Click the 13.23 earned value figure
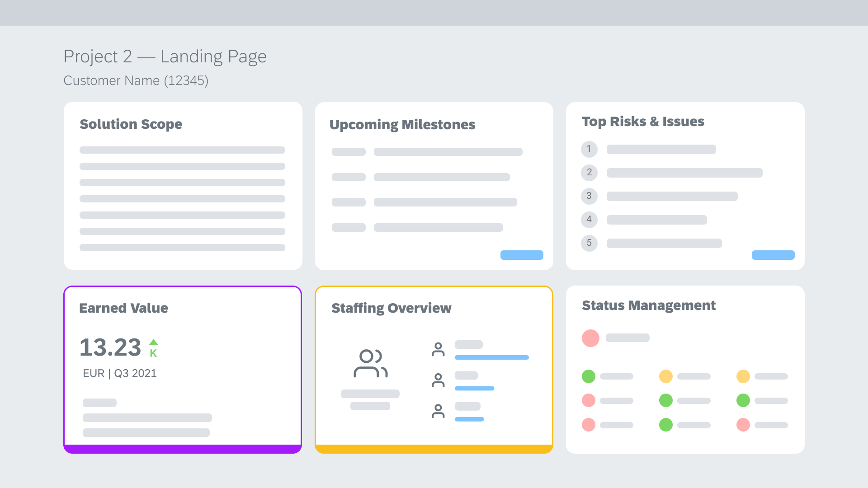Viewport: 868px width, 488px height. (x=110, y=347)
